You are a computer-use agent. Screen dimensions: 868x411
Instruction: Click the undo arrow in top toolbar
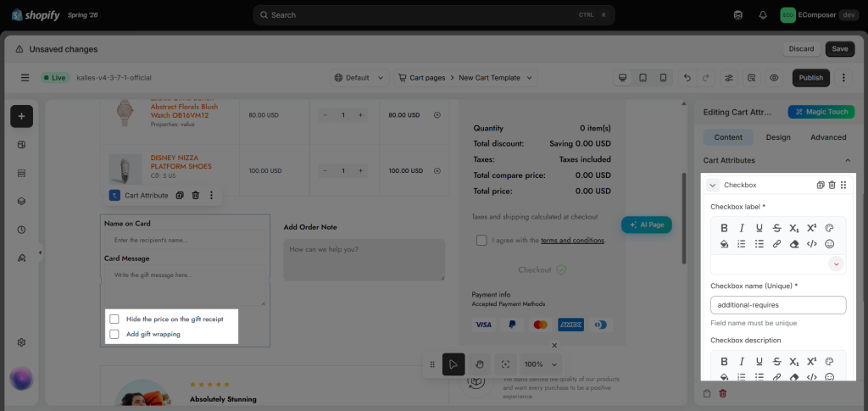coord(687,78)
